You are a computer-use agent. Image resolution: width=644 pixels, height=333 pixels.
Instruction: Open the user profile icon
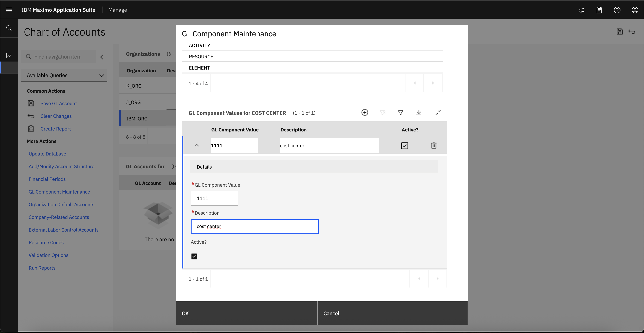click(x=635, y=10)
